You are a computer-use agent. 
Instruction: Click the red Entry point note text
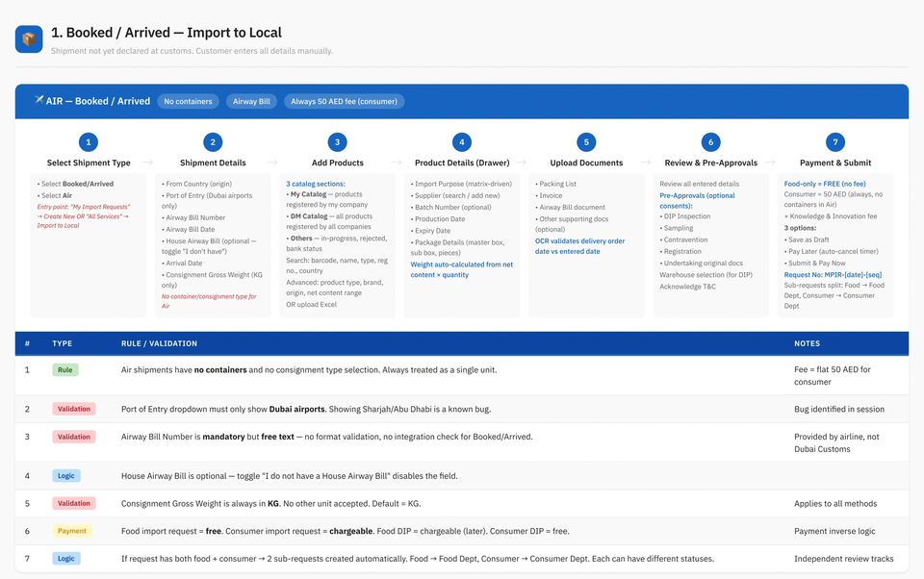coord(83,216)
